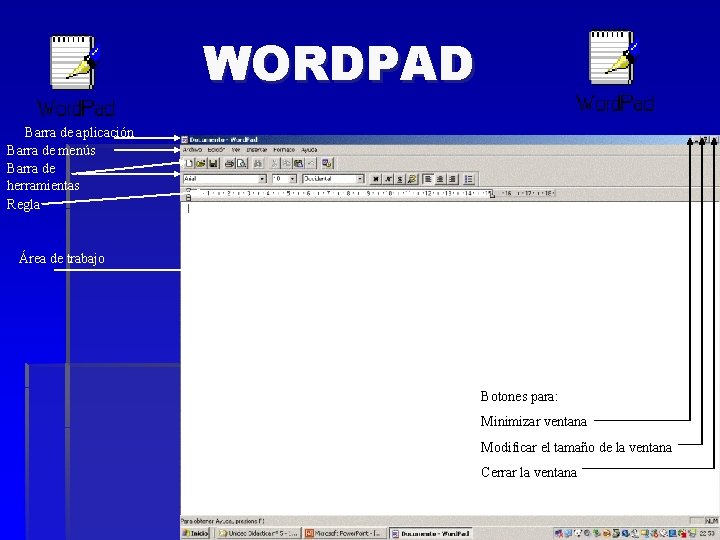Switch to the Unidad Didáctica taskbar window
The height and width of the screenshot is (540, 720).
click(259, 533)
